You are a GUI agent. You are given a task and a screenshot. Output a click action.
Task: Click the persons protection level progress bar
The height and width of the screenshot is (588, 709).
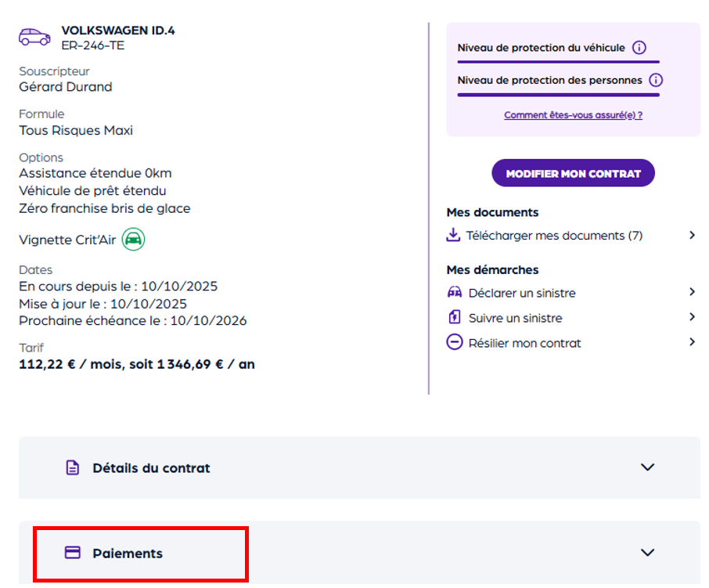[x=558, y=95]
